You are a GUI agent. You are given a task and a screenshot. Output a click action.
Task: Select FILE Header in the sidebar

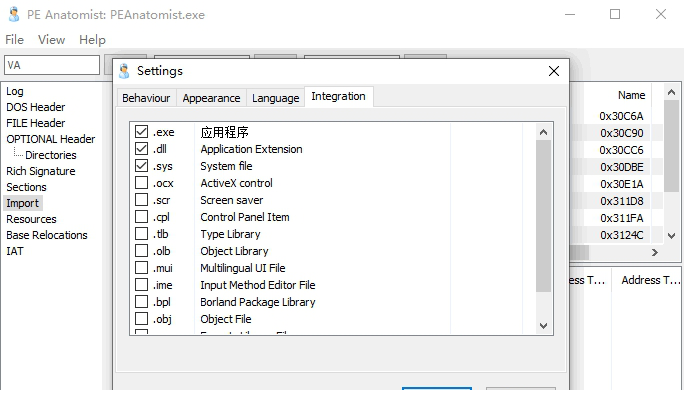[35, 123]
